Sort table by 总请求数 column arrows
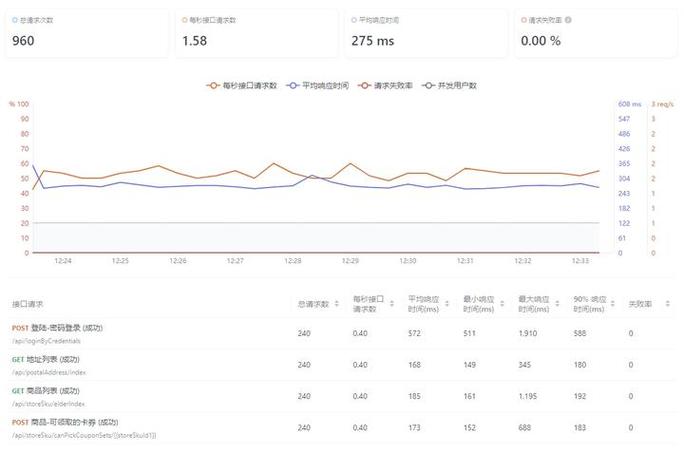 tap(337, 304)
